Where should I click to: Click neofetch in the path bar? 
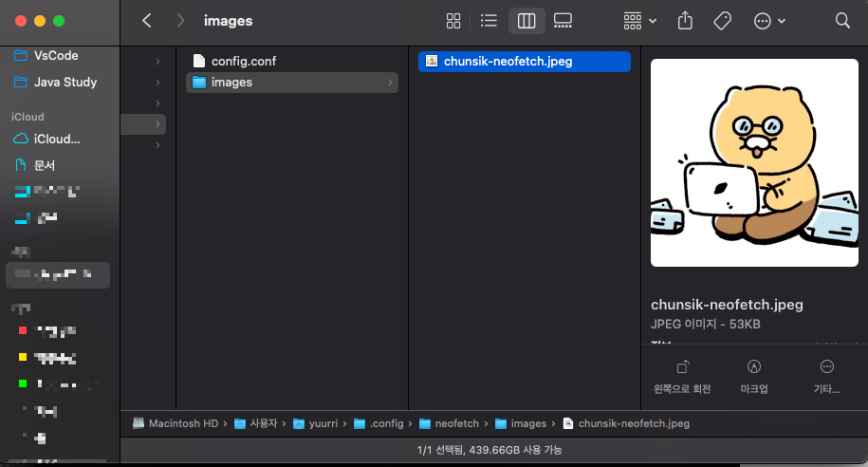[449, 423]
